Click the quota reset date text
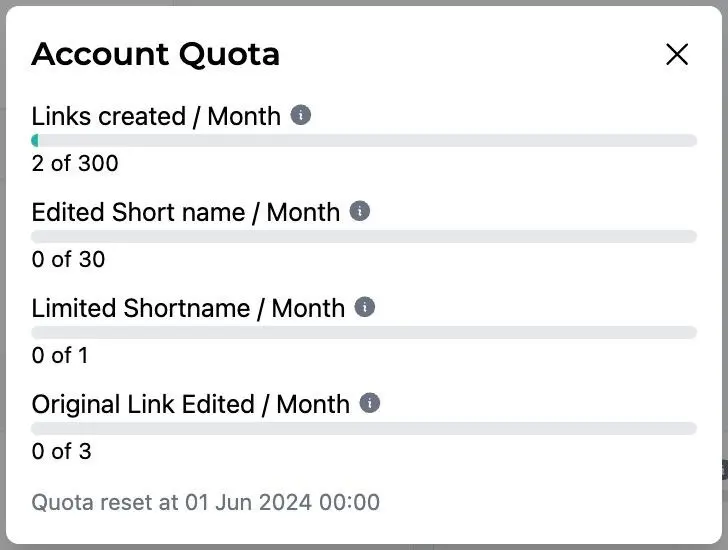Image resolution: width=728 pixels, height=550 pixels. coord(205,501)
